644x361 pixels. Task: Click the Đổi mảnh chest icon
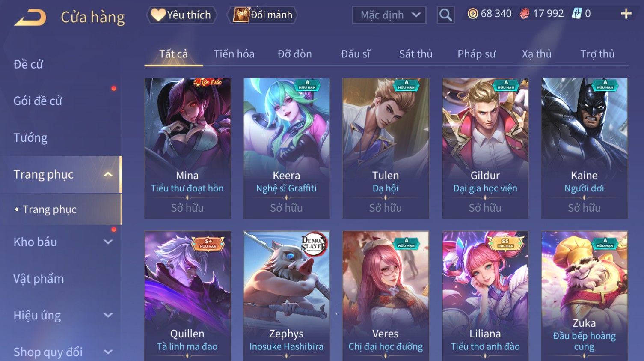[x=241, y=15]
